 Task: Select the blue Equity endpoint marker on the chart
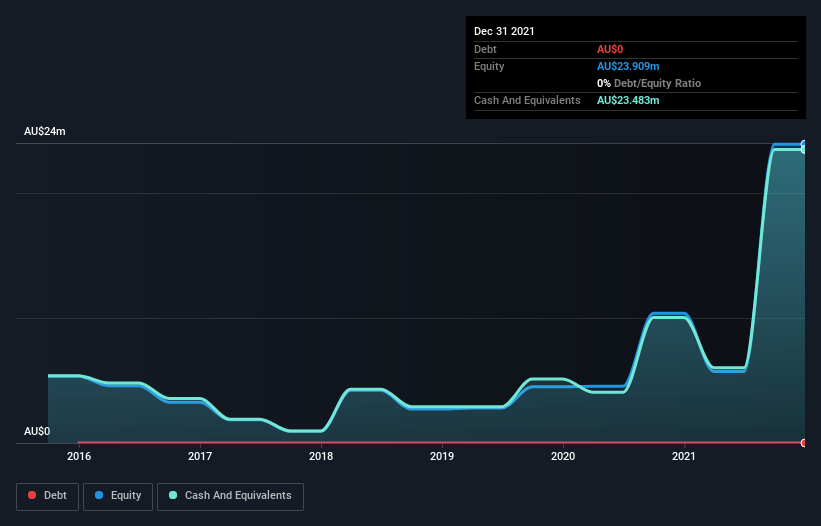point(804,144)
